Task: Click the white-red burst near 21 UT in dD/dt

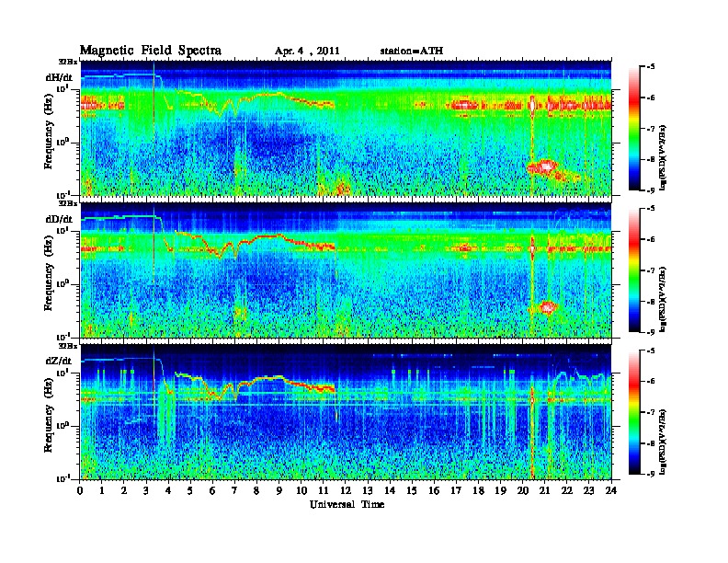Action: click(548, 307)
